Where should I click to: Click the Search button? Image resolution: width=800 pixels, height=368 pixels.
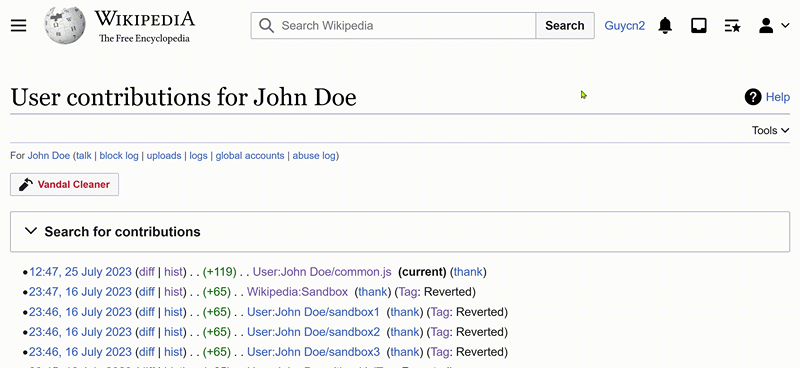[565, 26]
